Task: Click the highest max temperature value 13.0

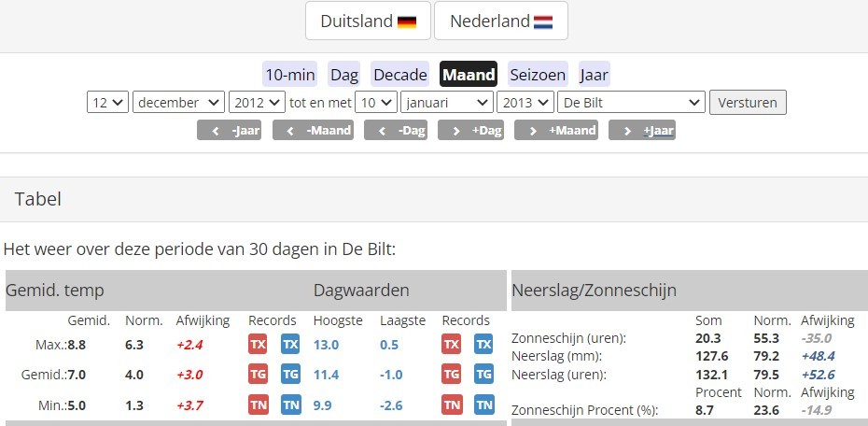Action: 326,345
